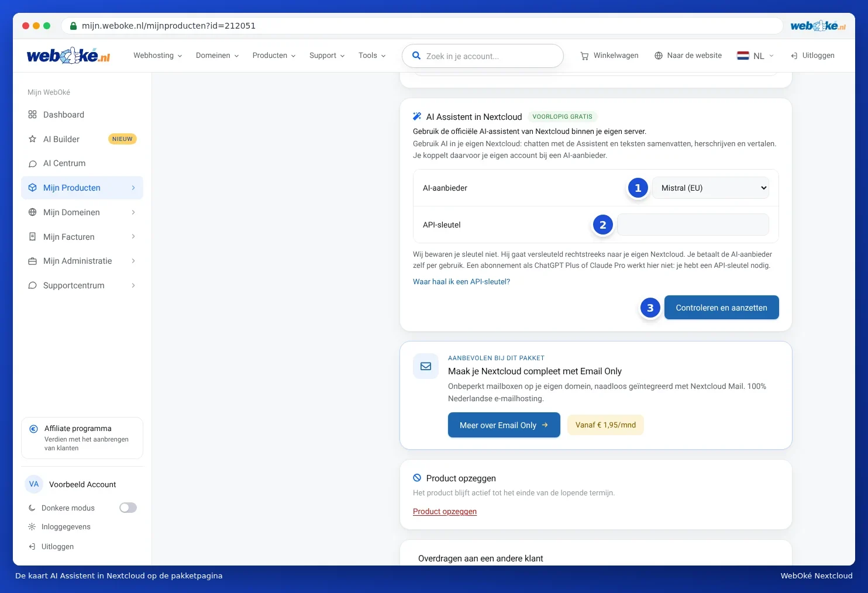Click the Mijn Producten box icon
Image resolution: width=868 pixels, height=593 pixels.
point(33,188)
